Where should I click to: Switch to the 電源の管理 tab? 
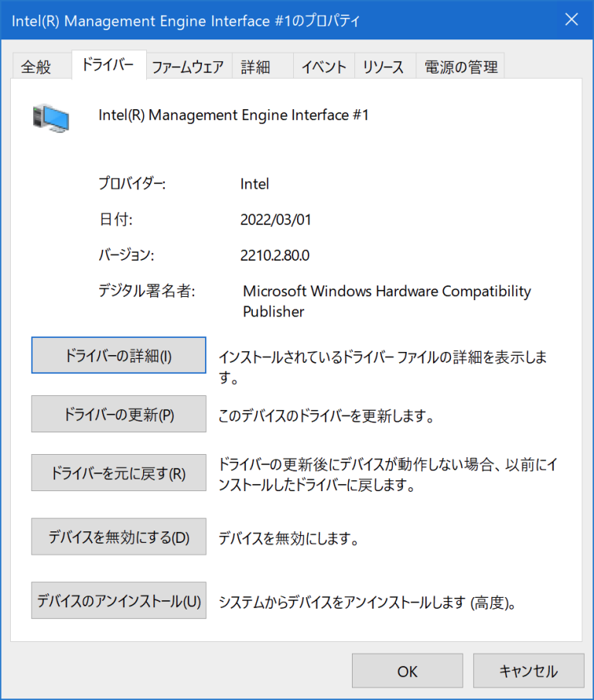point(460,67)
